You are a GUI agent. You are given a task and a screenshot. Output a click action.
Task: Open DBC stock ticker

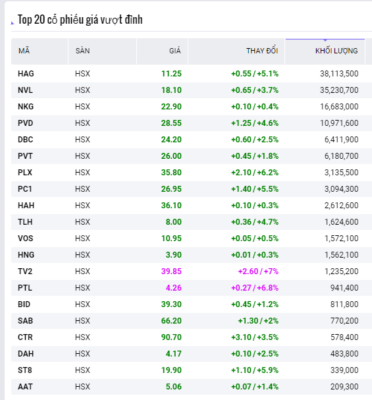coord(25,140)
